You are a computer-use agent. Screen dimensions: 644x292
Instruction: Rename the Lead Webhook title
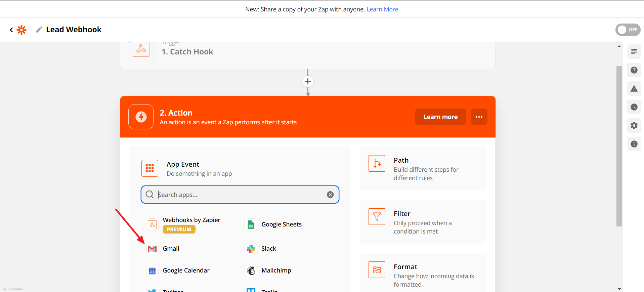coord(74,30)
